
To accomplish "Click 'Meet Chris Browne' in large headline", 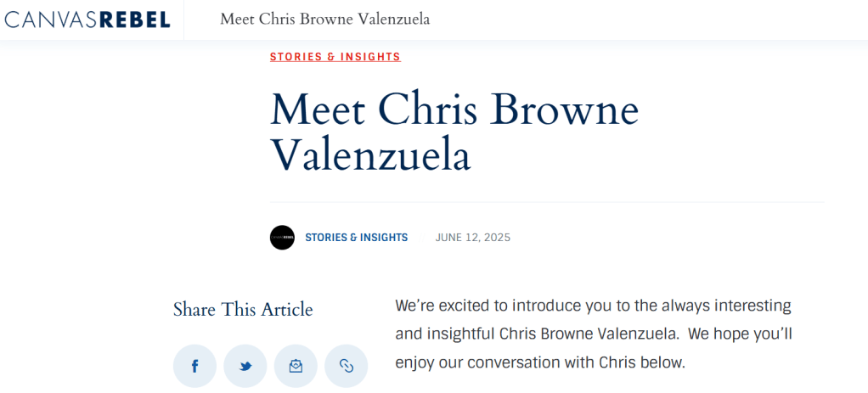I will pos(454,110).
